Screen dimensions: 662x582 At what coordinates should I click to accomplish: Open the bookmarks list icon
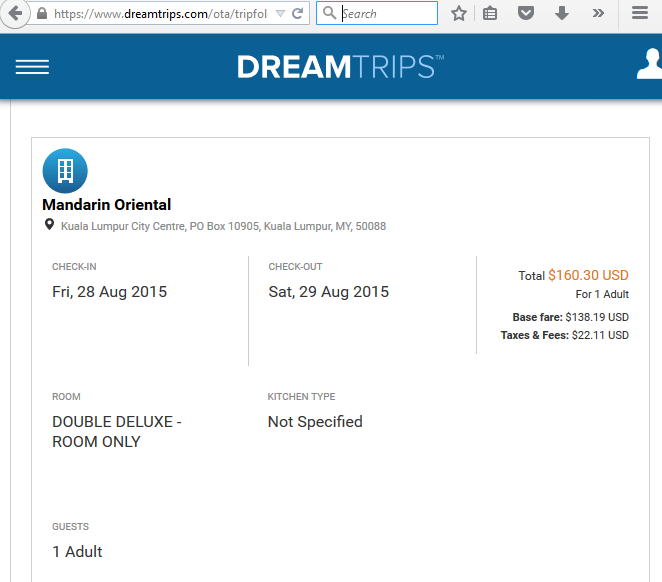click(490, 14)
